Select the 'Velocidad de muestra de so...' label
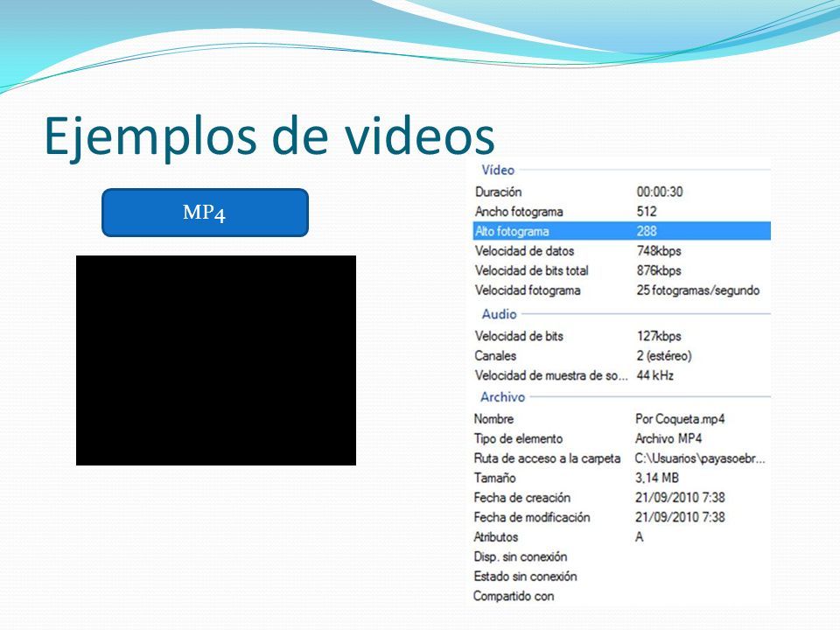The image size is (840, 630). 551,375
